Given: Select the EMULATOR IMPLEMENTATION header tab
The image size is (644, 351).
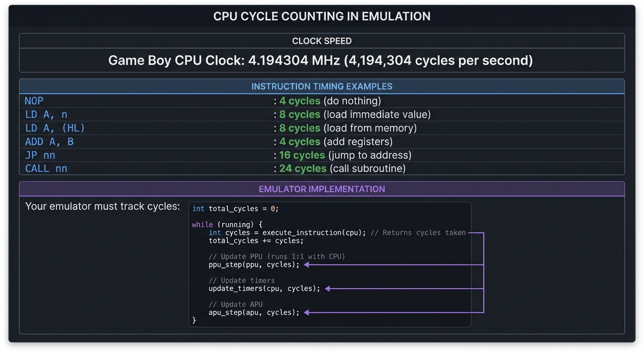Looking at the screenshot, I should click(322, 189).
